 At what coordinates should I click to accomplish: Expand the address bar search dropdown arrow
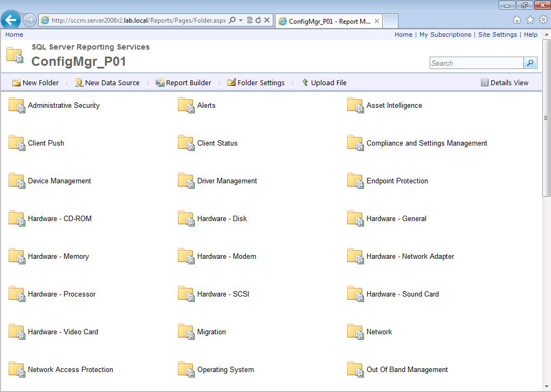(x=240, y=20)
